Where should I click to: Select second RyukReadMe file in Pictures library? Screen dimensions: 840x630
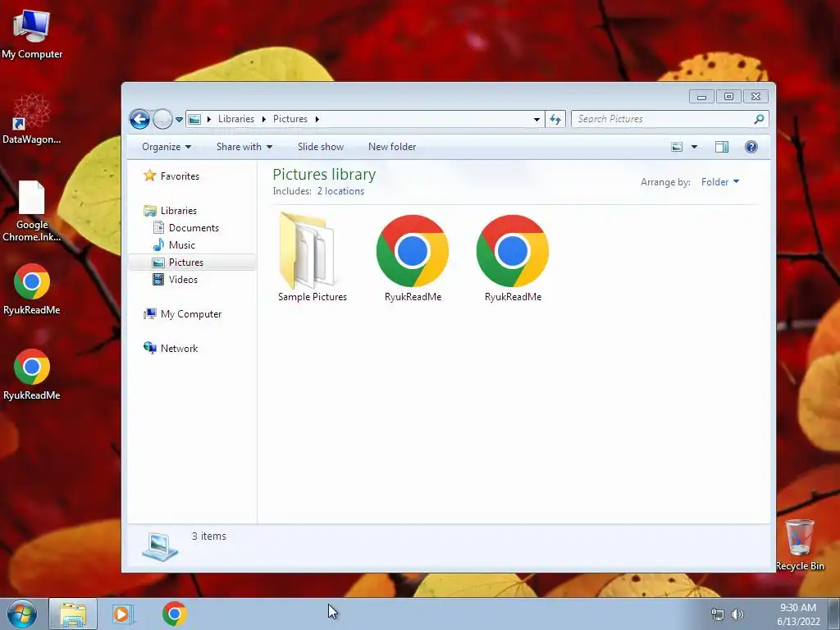pyautogui.click(x=513, y=258)
